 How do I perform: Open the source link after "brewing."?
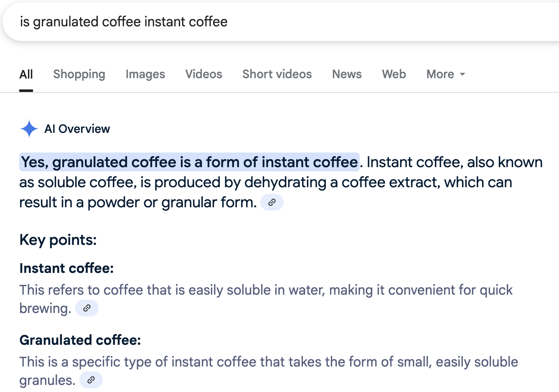[87, 308]
